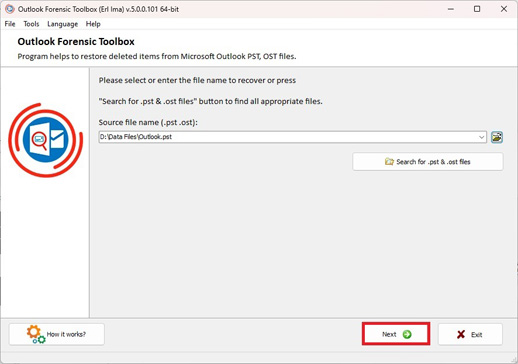
Task: Click the 'Program helps to restore deleted items' description
Action: click(157, 56)
